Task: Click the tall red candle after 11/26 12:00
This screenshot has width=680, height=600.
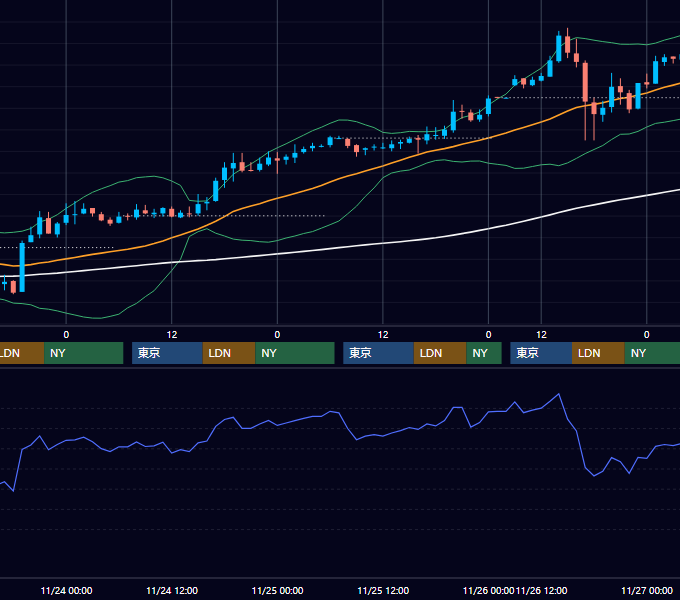Action: 585,82
